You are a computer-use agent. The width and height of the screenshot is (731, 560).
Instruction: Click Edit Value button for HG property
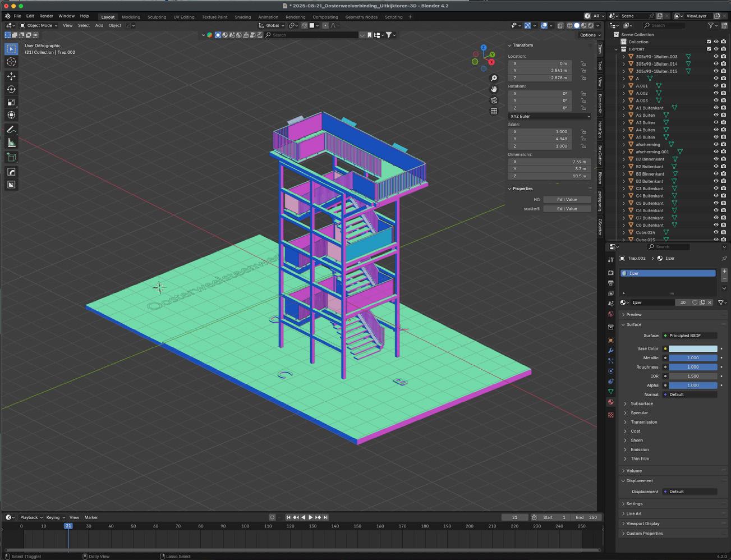tap(567, 199)
